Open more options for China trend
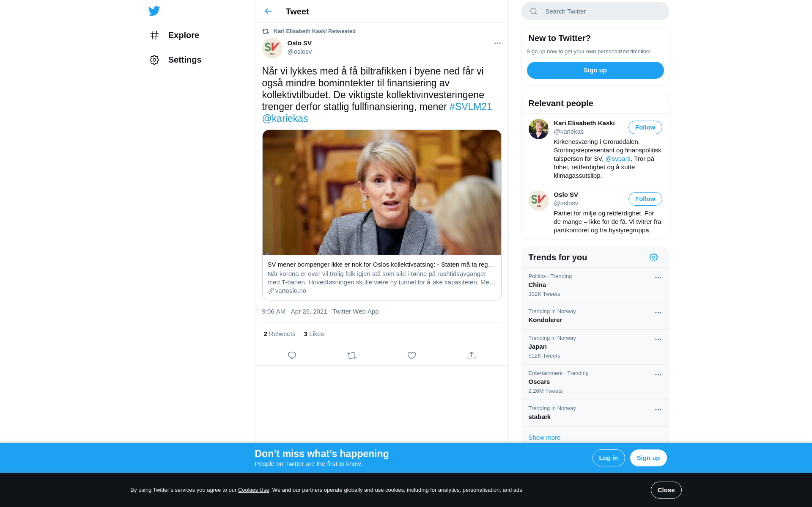This screenshot has height=507, width=812. click(658, 278)
